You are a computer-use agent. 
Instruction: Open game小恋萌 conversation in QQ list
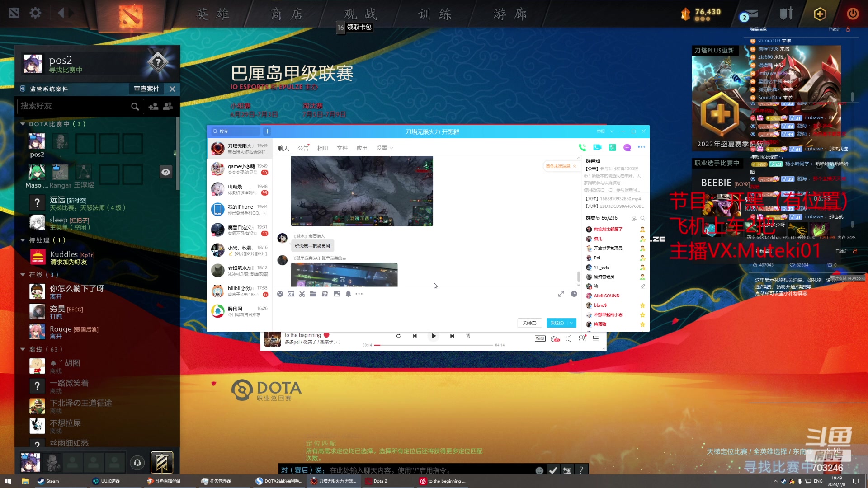[x=240, y=169]
